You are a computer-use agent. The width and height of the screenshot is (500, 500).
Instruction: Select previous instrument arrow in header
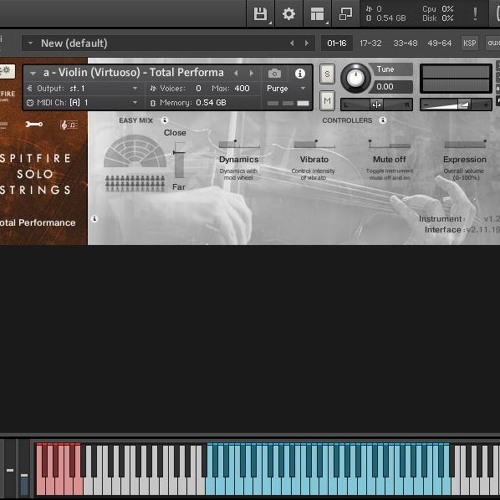click(236, 73)
